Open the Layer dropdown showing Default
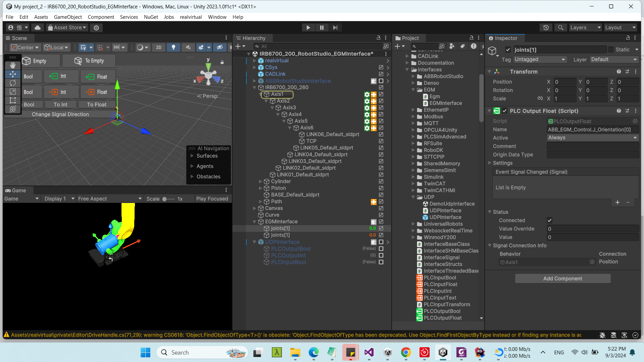644x362 pixels. tap(614, 59)
